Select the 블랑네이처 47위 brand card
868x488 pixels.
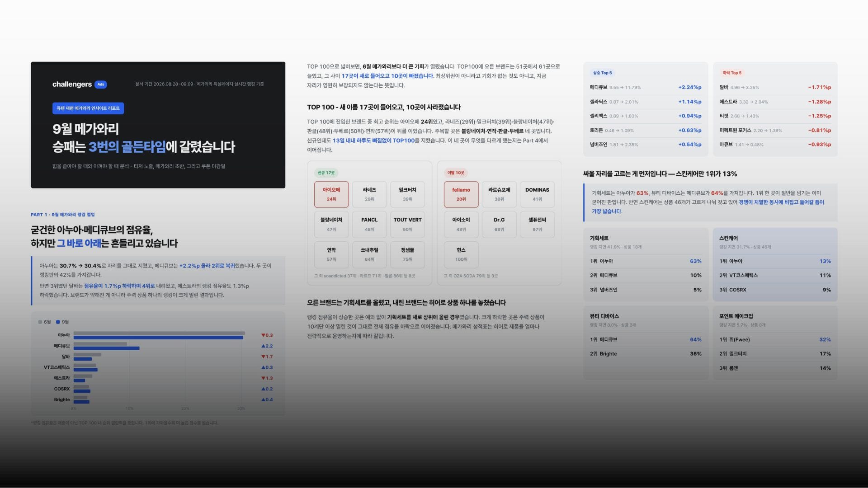pyautogui.click(x=331, y=225)
